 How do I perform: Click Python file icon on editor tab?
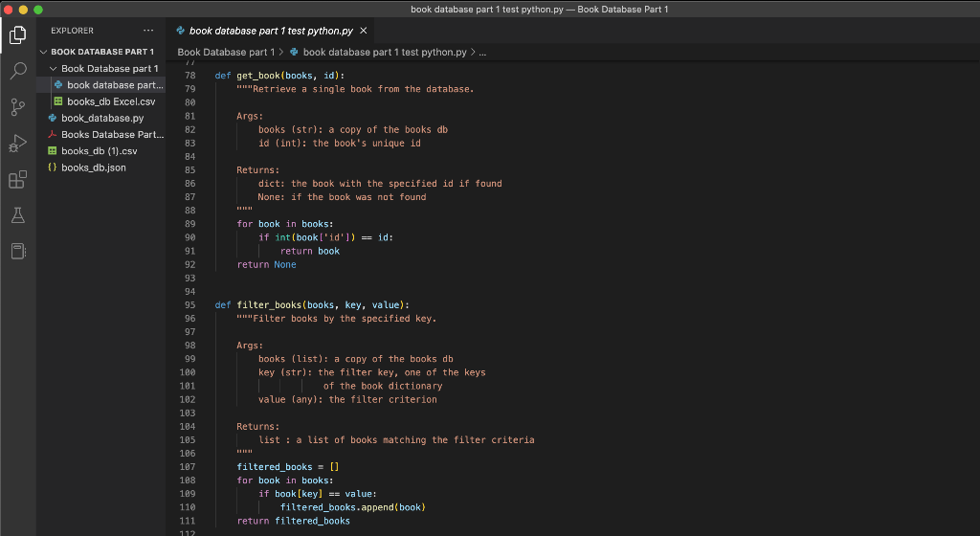tap(181, 31)
